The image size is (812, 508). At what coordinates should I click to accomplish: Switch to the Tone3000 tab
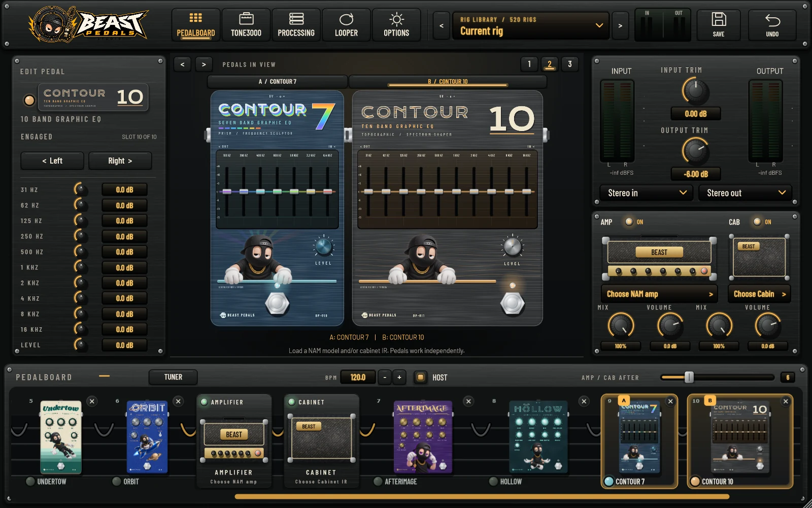246,25
